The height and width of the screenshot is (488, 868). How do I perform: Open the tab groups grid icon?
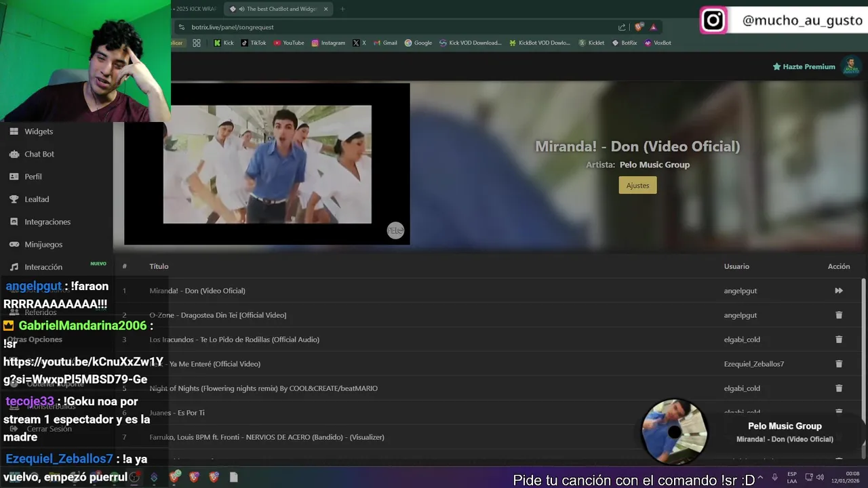pos(197,43)
